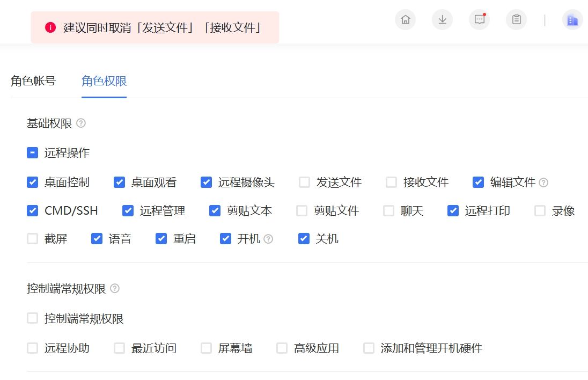The width and height of the screenshot is (588, 380).
Task: Open the home icon in top bar
Action: (x=406, y=19)
